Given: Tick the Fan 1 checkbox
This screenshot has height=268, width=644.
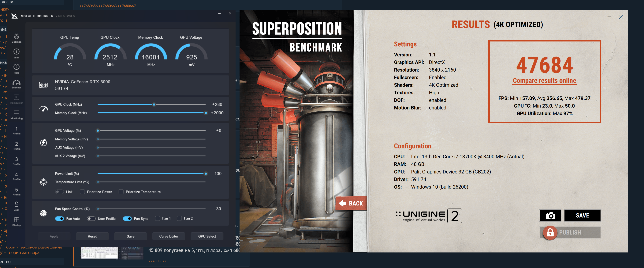Looking at the screenshot, I should pyautogui.click(x=158, y=219).
